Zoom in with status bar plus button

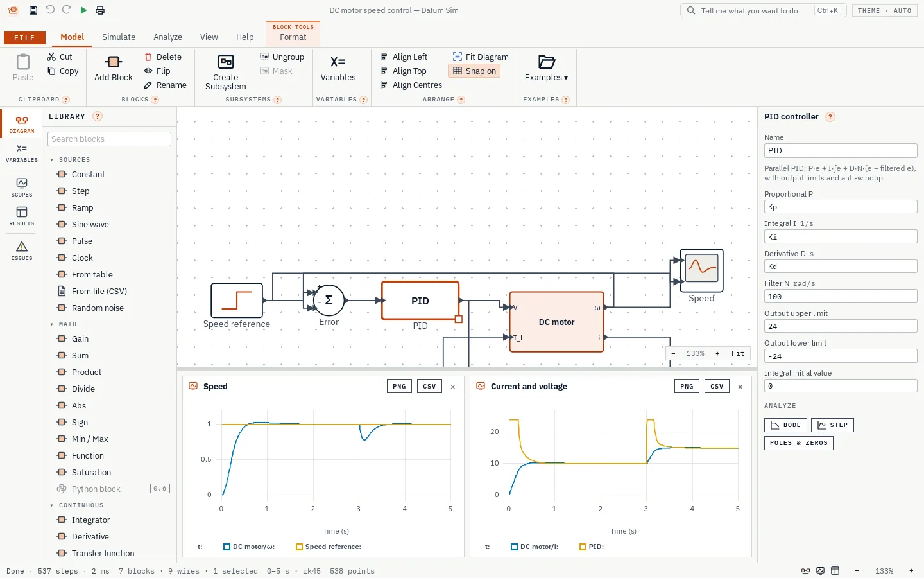pos(911,571)
